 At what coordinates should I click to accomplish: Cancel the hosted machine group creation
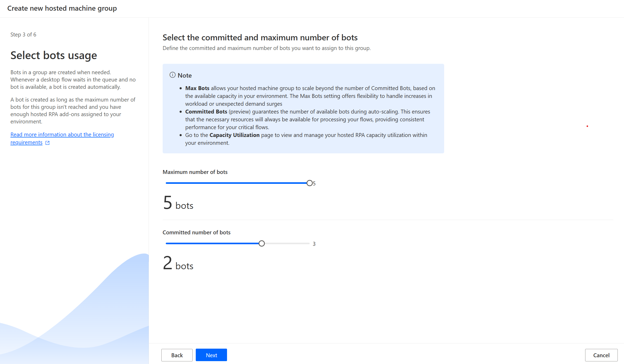tap(601, 355)
